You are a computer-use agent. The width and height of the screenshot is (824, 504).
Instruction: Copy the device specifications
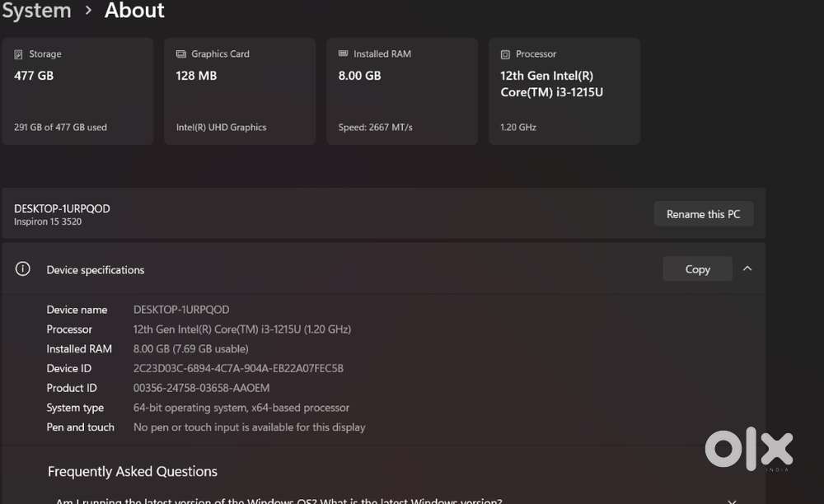pyautogui.click(x=697, y=269)
